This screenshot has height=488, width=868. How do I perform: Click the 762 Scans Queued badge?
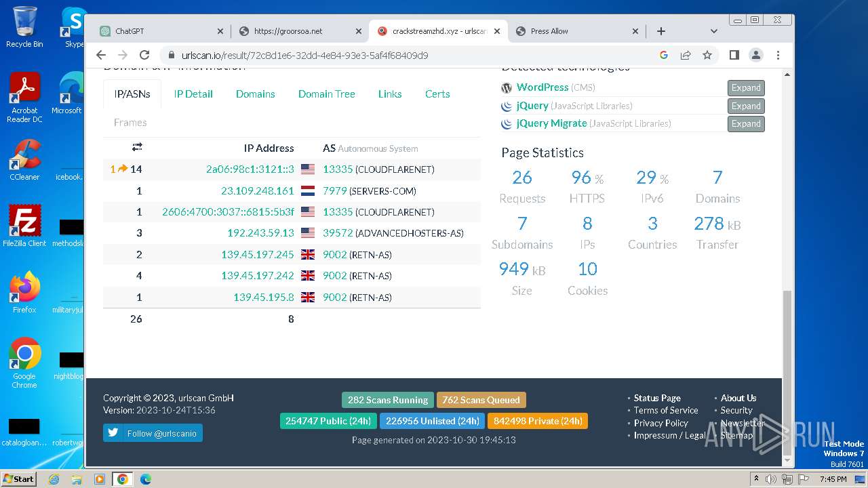[481, 400]
